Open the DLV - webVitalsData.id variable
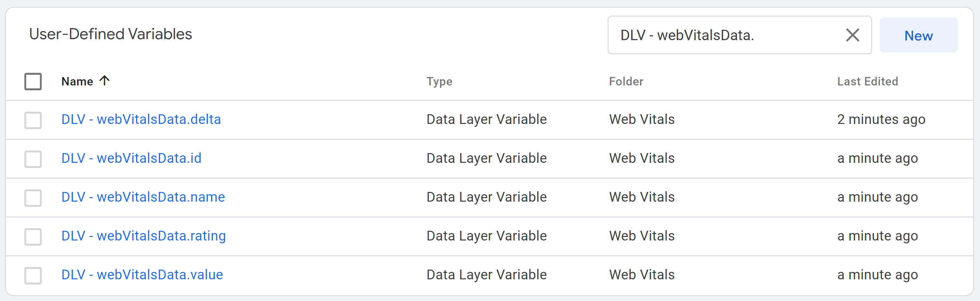Image resolution: width=980 pixels, height=301 pixels. tap(131, 158)
